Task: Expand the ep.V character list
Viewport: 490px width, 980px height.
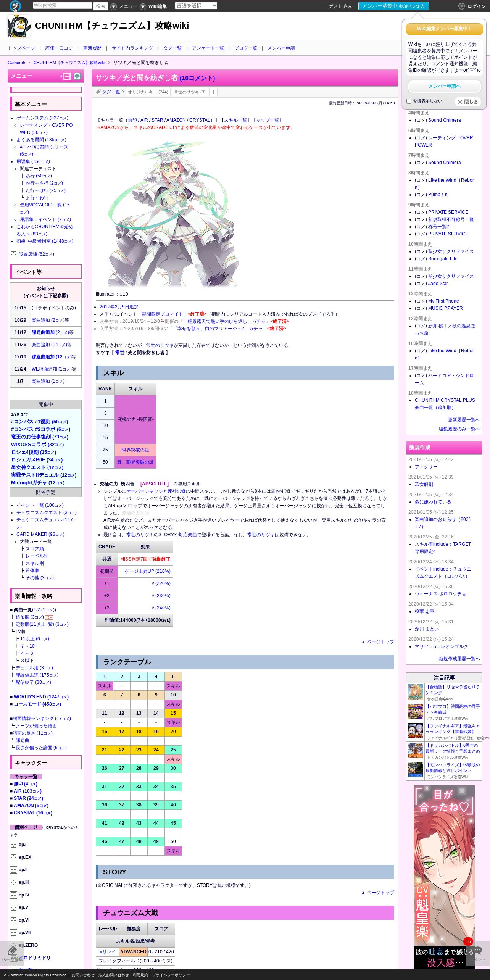Action: click(x=13, y=907)
